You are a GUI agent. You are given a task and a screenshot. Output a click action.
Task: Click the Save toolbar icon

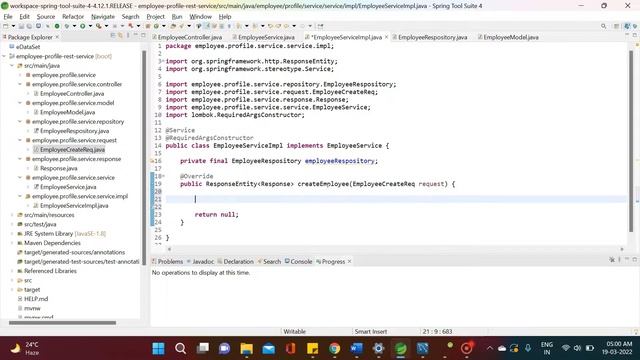coord(22,26)
